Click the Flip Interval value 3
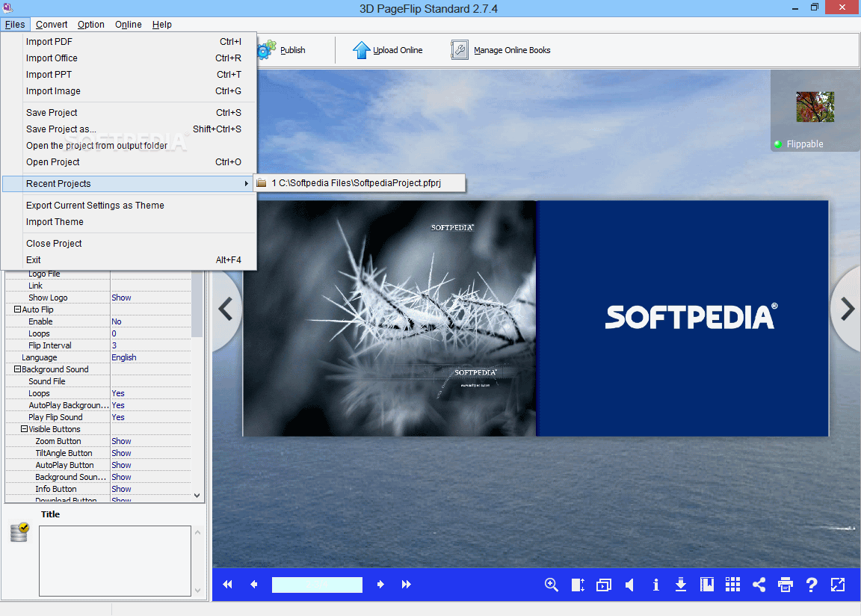The height and width of the screenshot is (616, 861). coord(150,345)
